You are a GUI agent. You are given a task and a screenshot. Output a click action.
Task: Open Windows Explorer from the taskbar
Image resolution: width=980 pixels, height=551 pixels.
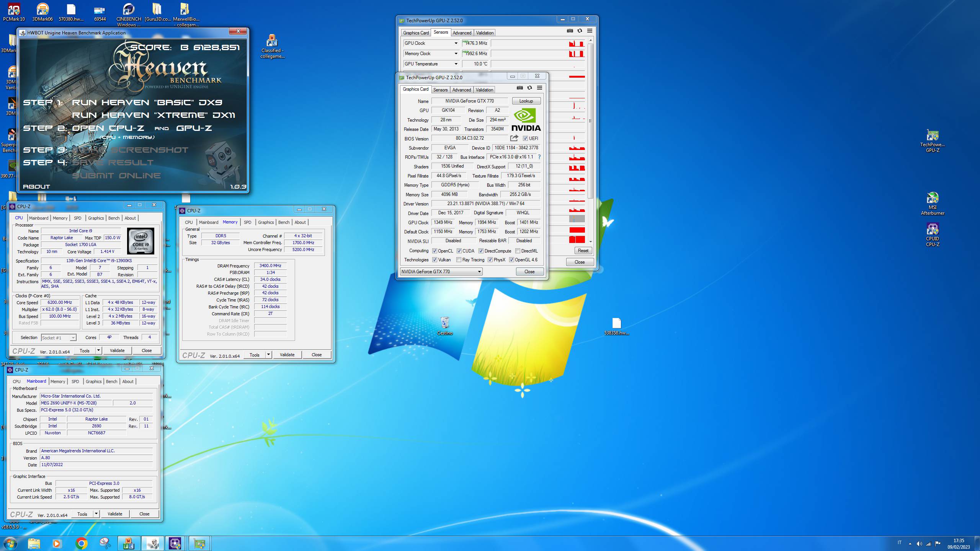[x=34, y=543]
